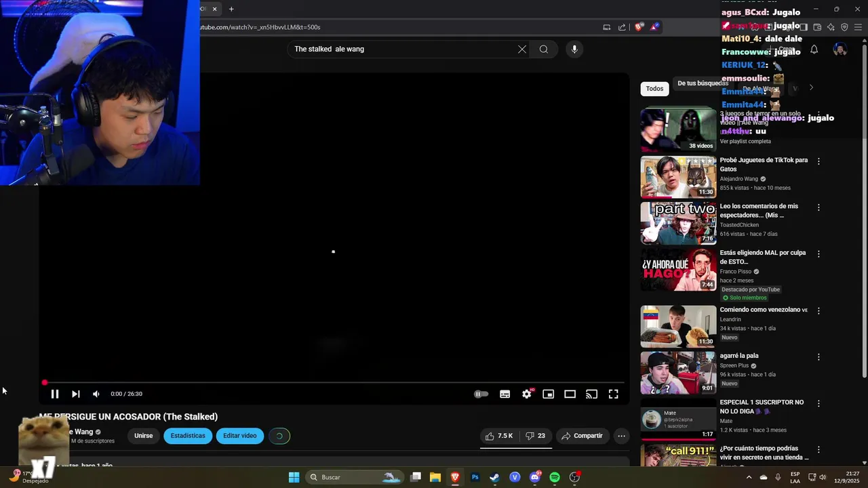Mute the video player volume
This screenshot has height=488, width=868.
click(96, 394)
